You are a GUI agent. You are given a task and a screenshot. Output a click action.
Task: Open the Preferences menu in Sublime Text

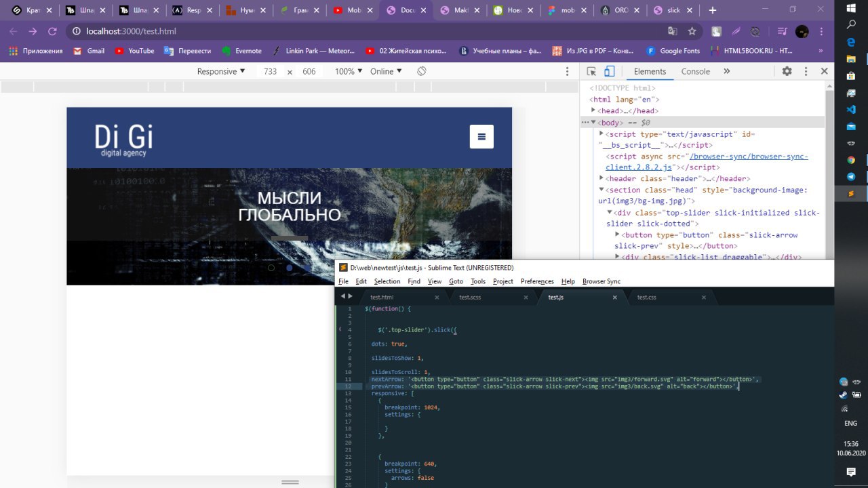537,281
